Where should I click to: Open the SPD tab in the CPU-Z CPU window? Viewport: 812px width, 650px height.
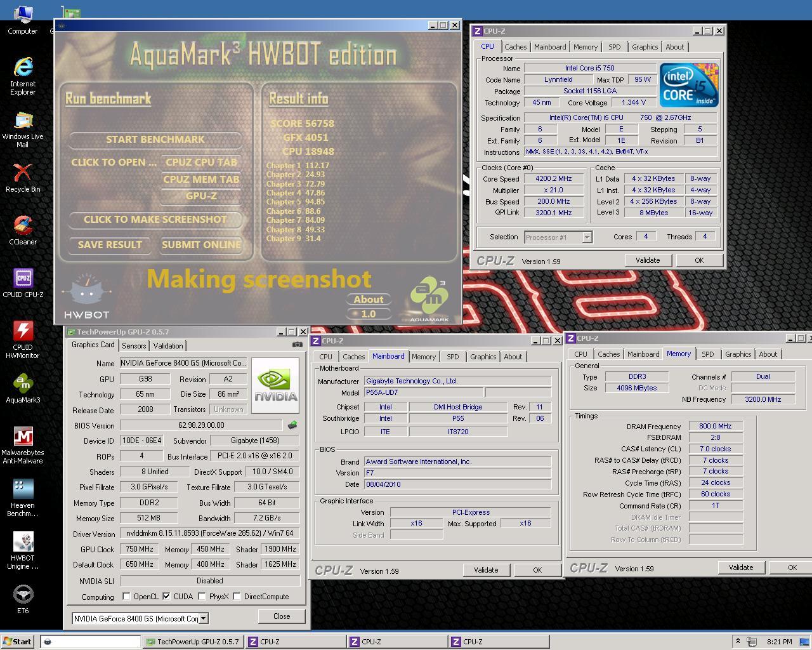pyautogui.click(x=614, y=47)
